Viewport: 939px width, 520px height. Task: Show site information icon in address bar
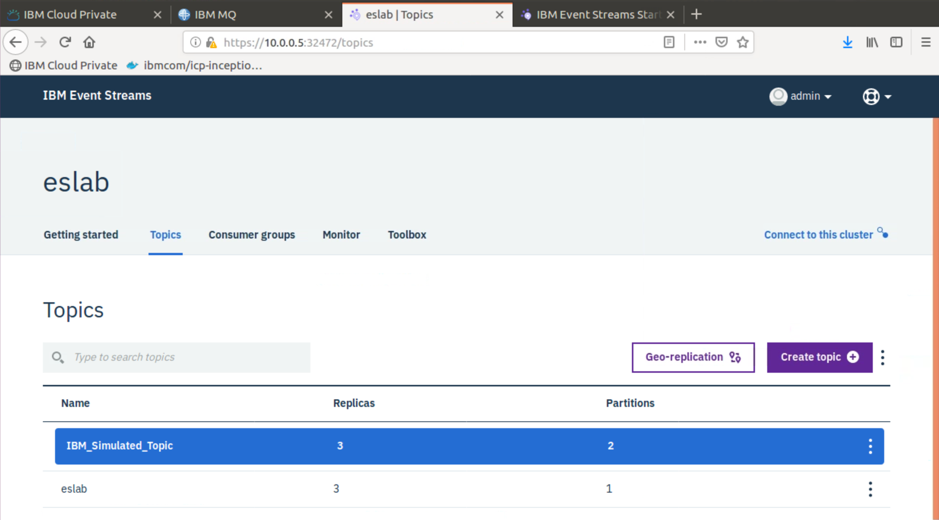coord(195,42)
